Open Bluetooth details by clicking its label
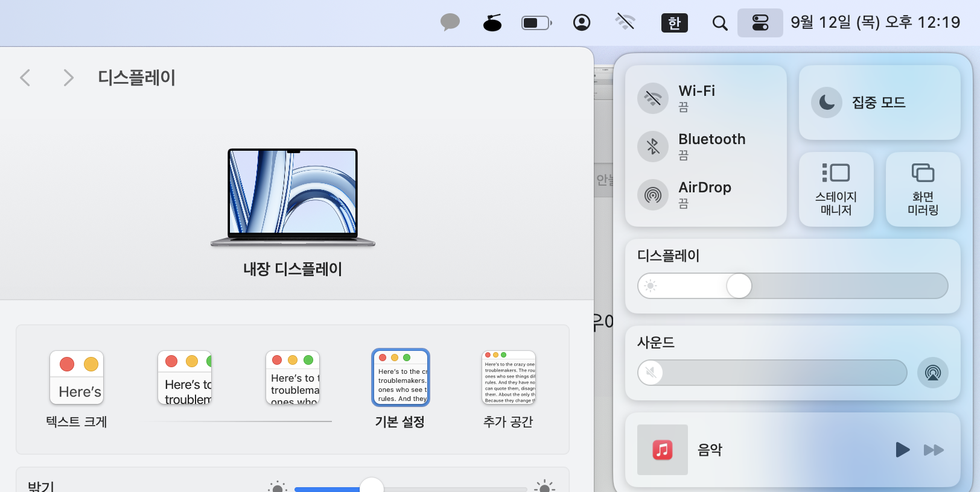The height and width of the screenshot is (492, 980). coord(712,139)
